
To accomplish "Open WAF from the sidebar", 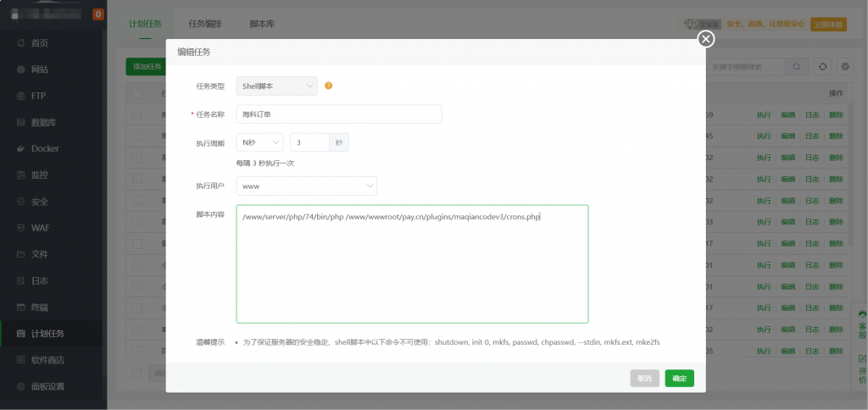I will pyautogui.click(x=40, y=227).
